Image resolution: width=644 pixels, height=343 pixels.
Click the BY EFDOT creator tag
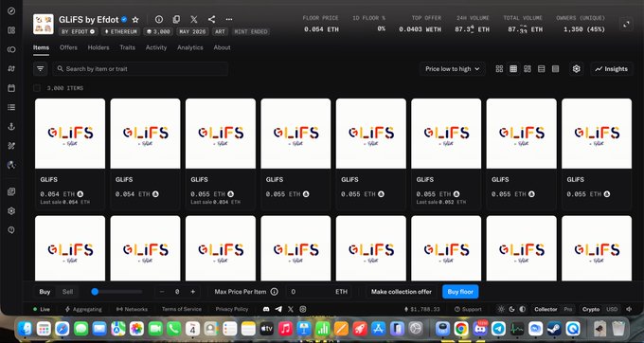click(78, 31)
